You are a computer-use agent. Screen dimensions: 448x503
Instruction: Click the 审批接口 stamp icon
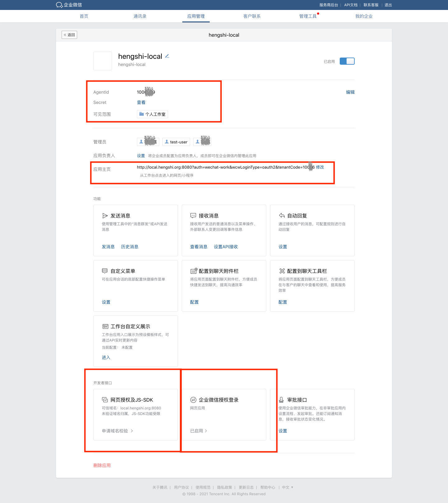[281, 400]
